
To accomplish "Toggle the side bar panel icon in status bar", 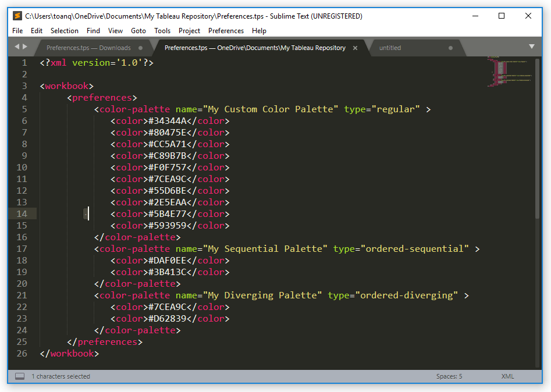I will (20, 376).
